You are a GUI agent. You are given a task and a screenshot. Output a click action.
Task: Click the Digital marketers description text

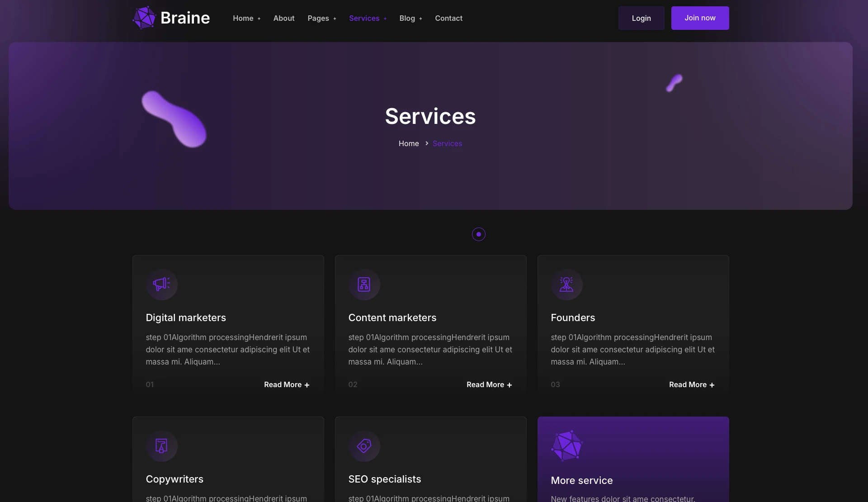[228, 350]
